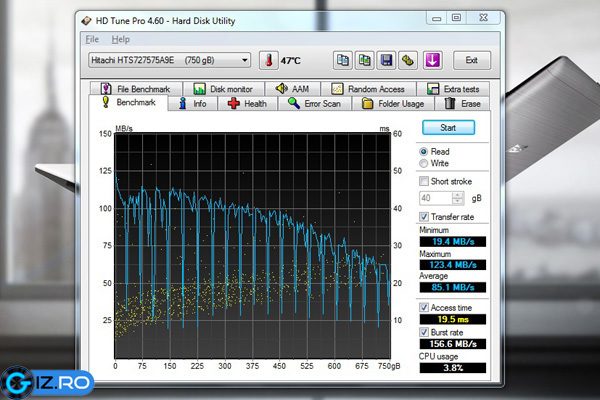Image resolution: width=600 pixels, height=400 pixels.
Task: Toggle the Transfer rate checkbox
Action: point(424,217)
